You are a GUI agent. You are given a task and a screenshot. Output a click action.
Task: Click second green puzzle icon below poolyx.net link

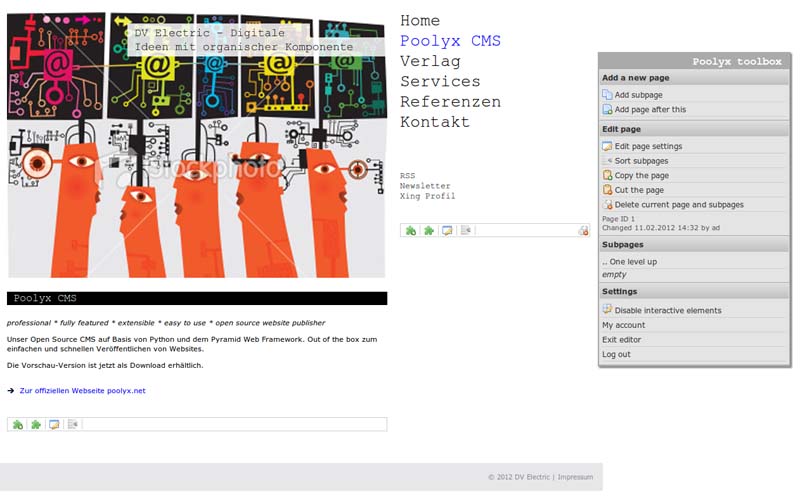[x=36, y=424]
